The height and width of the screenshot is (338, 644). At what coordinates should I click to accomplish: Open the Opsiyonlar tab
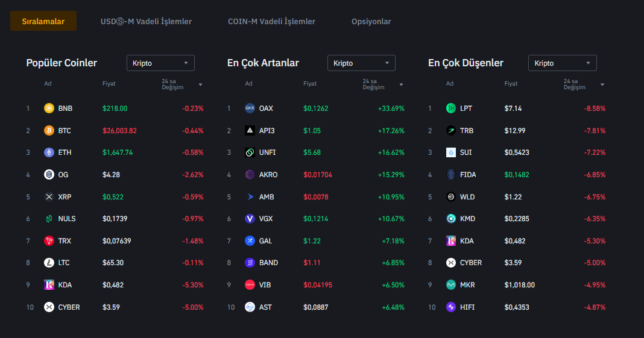(x=371, y=22)
